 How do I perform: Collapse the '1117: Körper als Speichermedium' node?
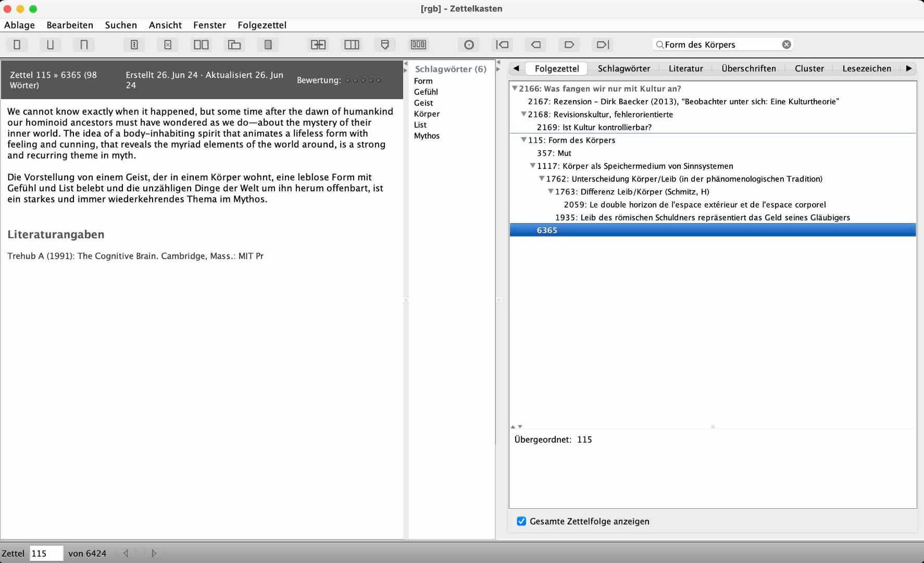tap(532, 166)
